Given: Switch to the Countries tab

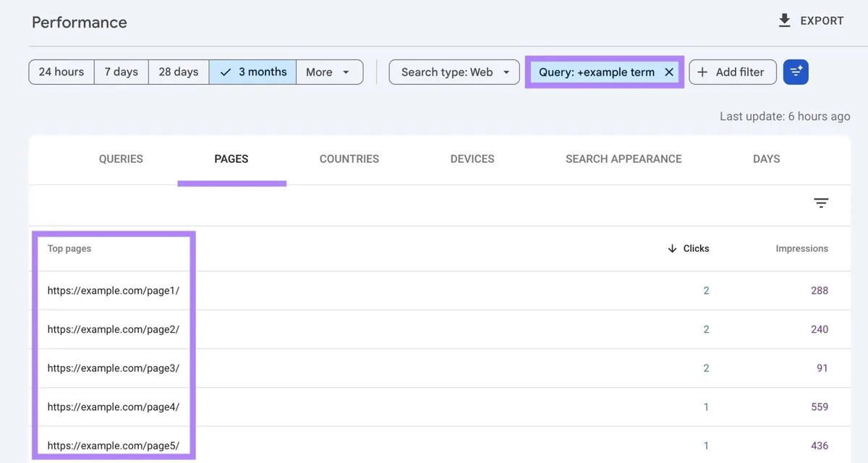Looking at the screenshot, I should 349,159.
